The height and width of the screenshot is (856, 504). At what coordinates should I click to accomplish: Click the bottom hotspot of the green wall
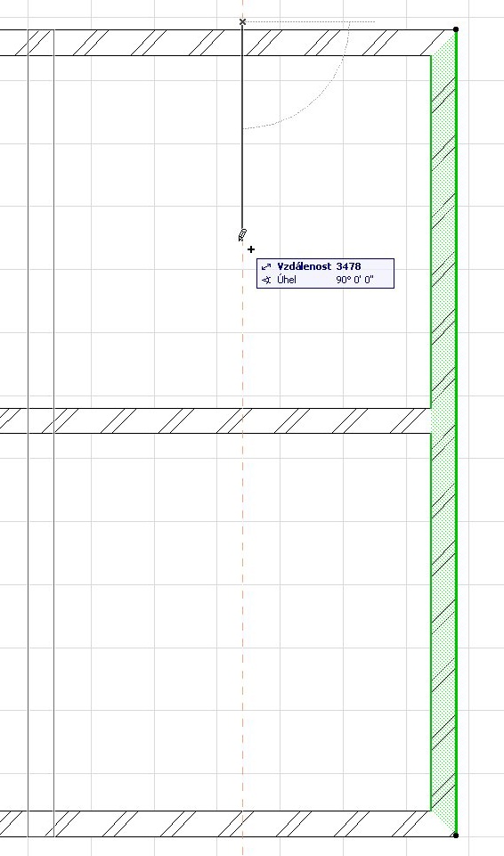point(456,836)
